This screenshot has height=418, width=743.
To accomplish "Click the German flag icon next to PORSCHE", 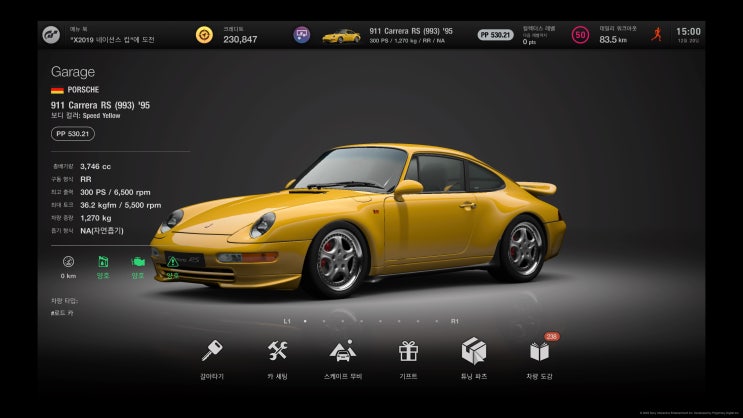I will point(57,90).
